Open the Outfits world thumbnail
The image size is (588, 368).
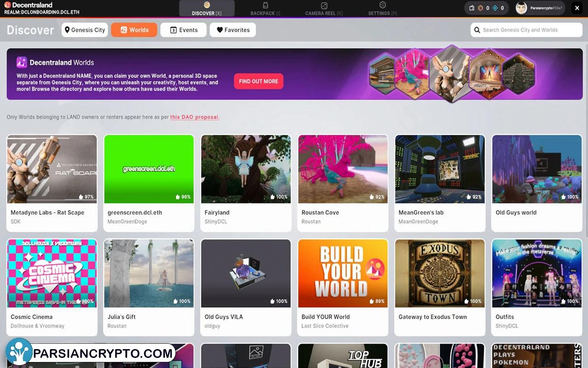(537, 273)
